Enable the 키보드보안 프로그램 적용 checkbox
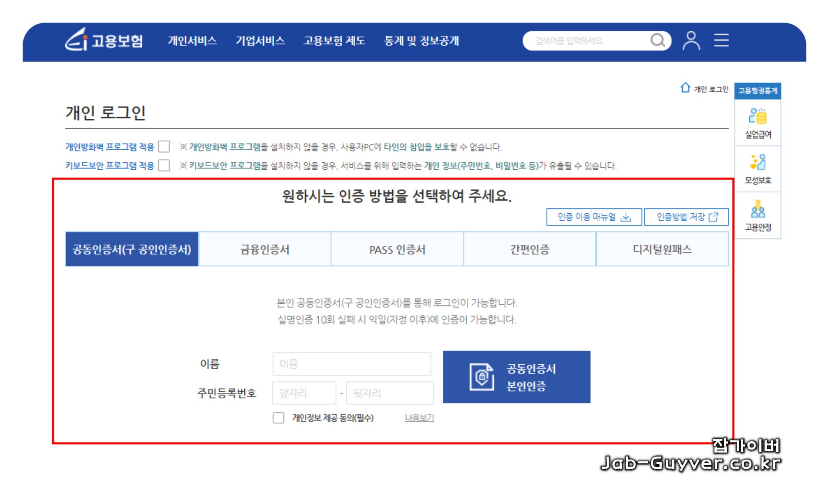The image size is (829, 504). 163,165
